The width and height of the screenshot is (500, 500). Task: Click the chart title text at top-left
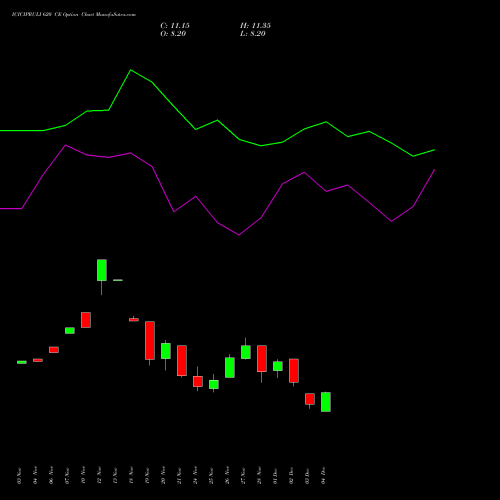[x=74, y=15]
